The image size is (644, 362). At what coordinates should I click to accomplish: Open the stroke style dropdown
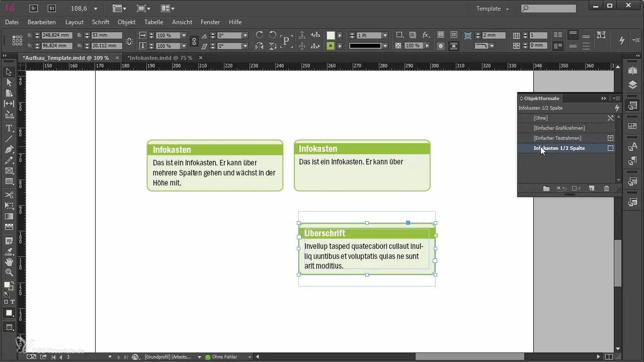385,46
